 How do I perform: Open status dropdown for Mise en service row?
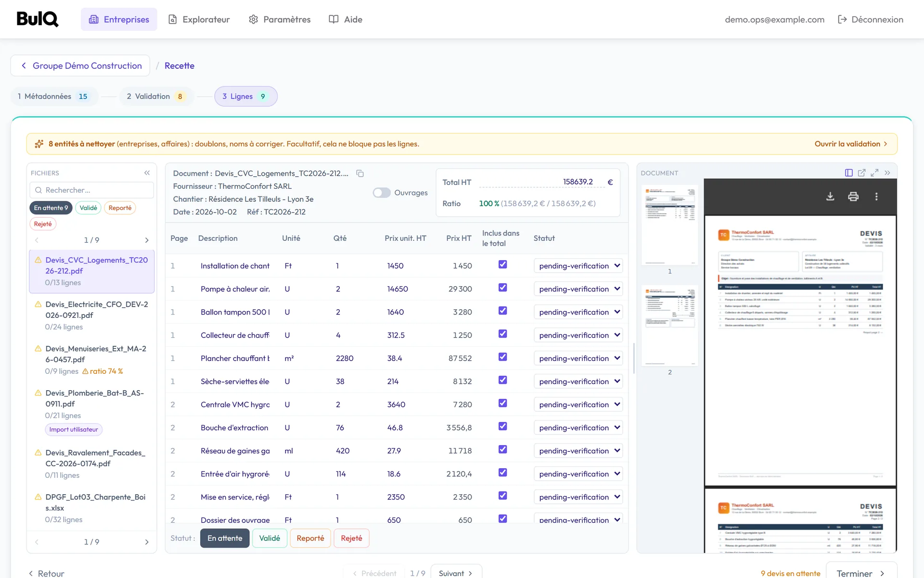578,497
